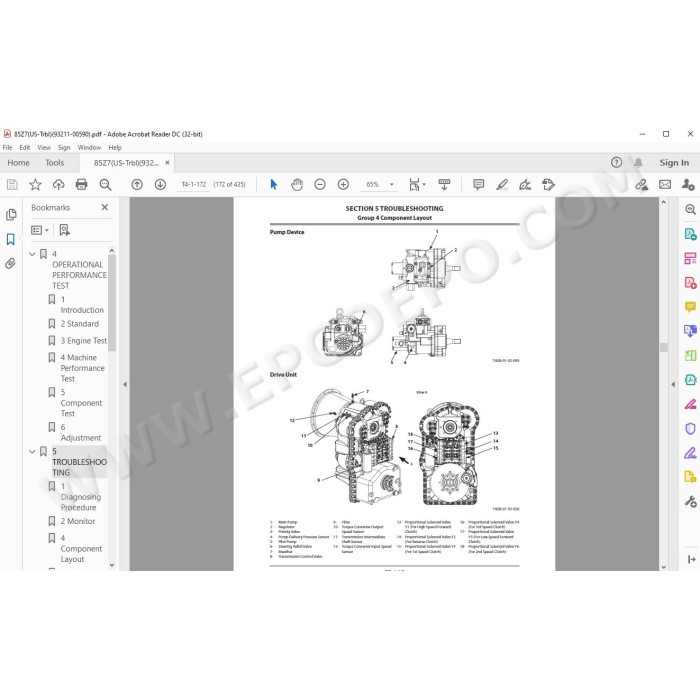The image size is (700, 700).
Task: Open the Help menu
Action: 115,147
